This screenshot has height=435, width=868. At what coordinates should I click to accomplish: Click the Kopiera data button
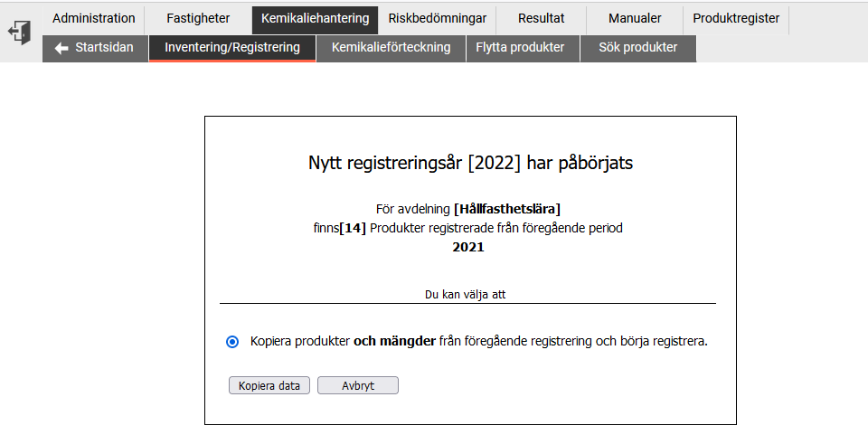tap(269, 386)
